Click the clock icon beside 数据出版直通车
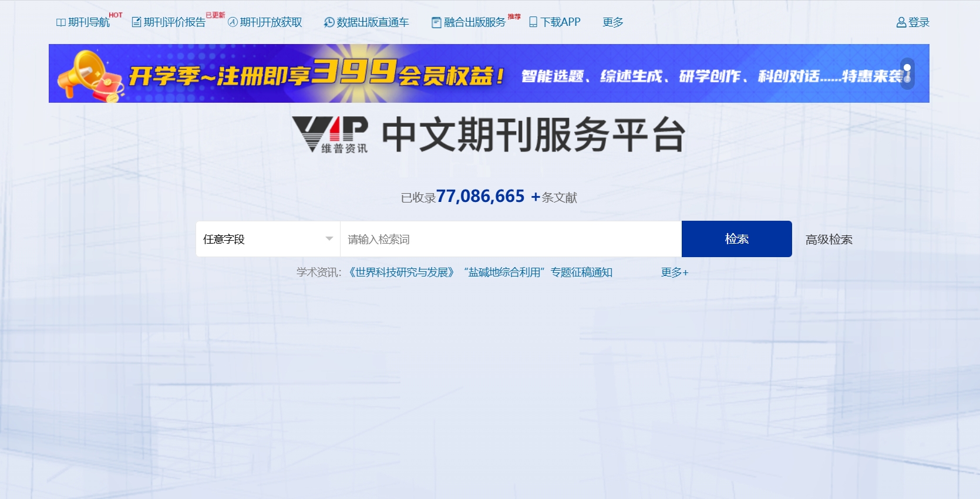This screenshot has width=980, height=499. click(x=329, y=22)
